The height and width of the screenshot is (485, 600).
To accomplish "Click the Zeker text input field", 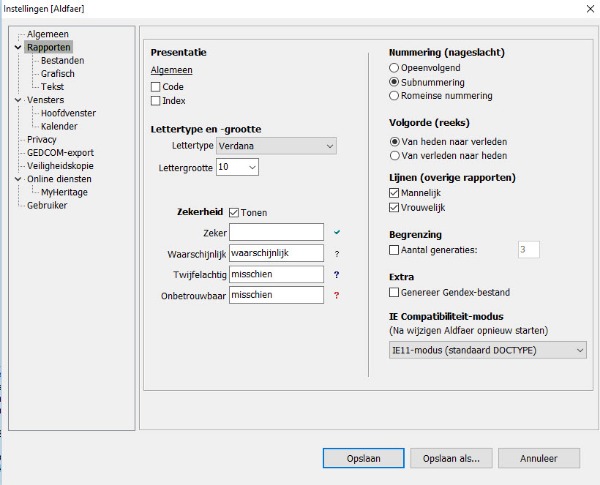I will 276,232.
